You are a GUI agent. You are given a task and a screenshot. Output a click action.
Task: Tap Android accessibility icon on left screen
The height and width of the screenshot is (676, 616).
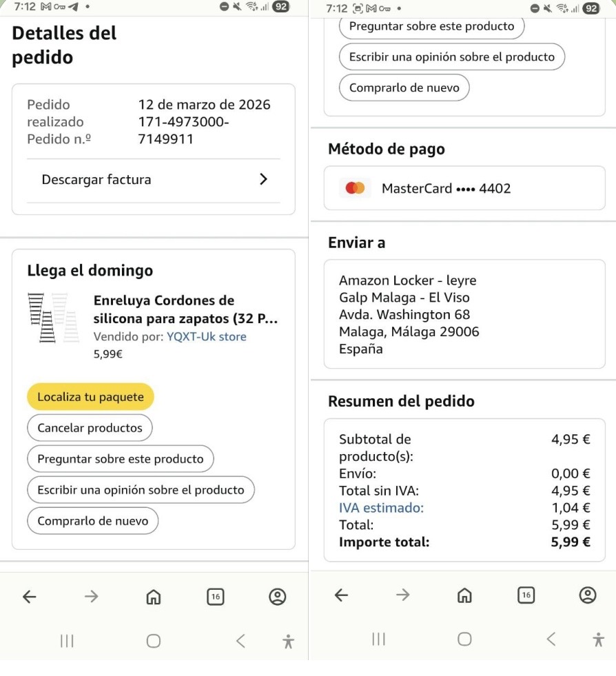coord(288,641)
